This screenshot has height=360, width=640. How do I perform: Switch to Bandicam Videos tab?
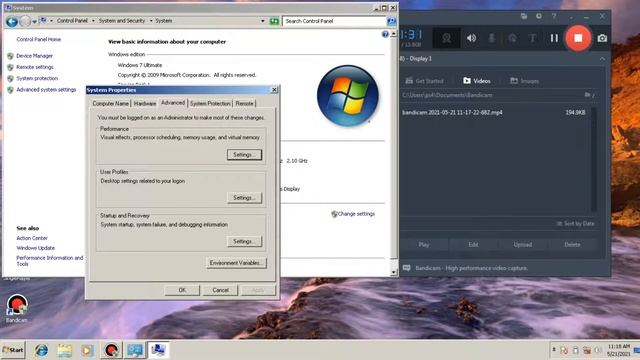477,81
